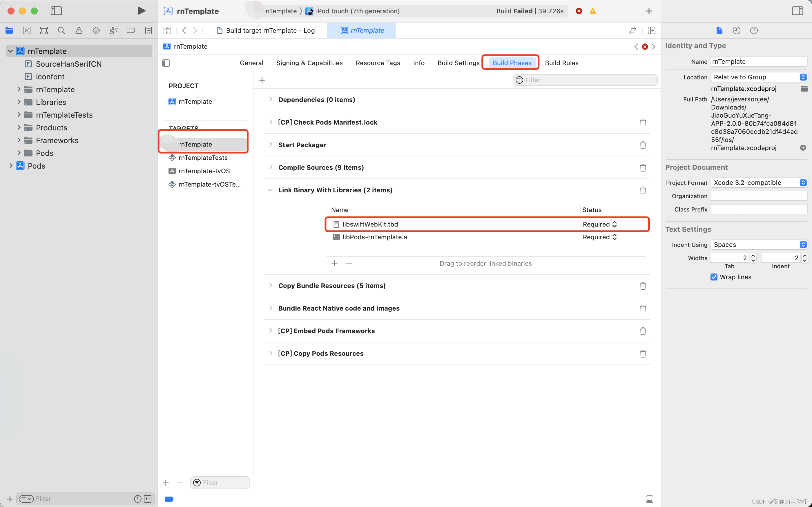Open the Find navigator magnifier icon

click(61, 30)
